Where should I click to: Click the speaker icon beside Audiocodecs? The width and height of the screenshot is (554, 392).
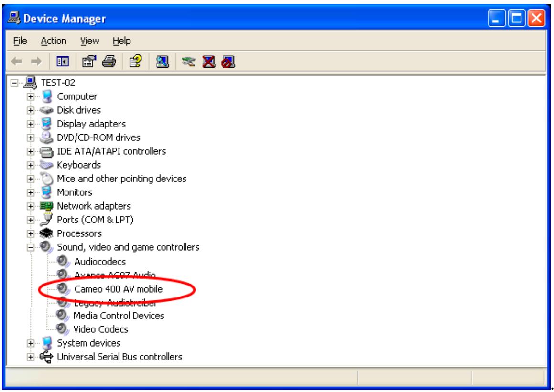click(63, 262)
